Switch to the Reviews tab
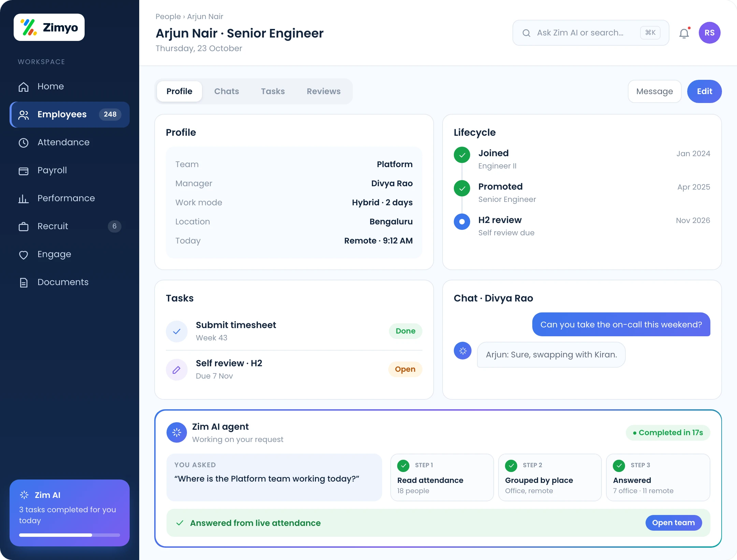 323,91
